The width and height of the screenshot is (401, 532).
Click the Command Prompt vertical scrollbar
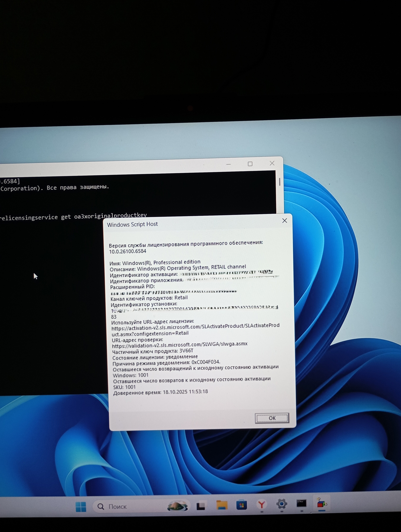click(279, 182)
